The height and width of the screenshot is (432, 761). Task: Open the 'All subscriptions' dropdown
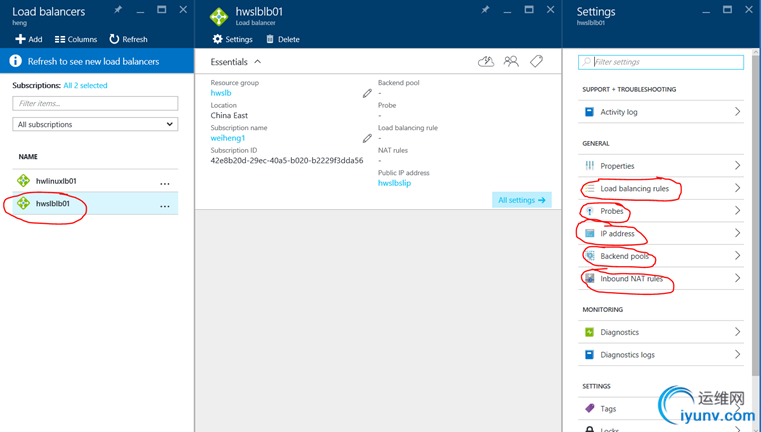point(95,124)
